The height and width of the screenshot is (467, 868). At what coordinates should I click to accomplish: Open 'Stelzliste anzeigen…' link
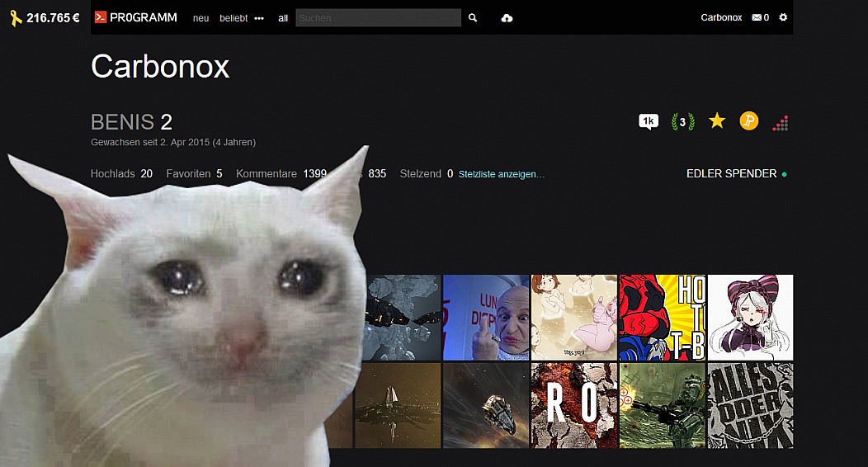502,174
